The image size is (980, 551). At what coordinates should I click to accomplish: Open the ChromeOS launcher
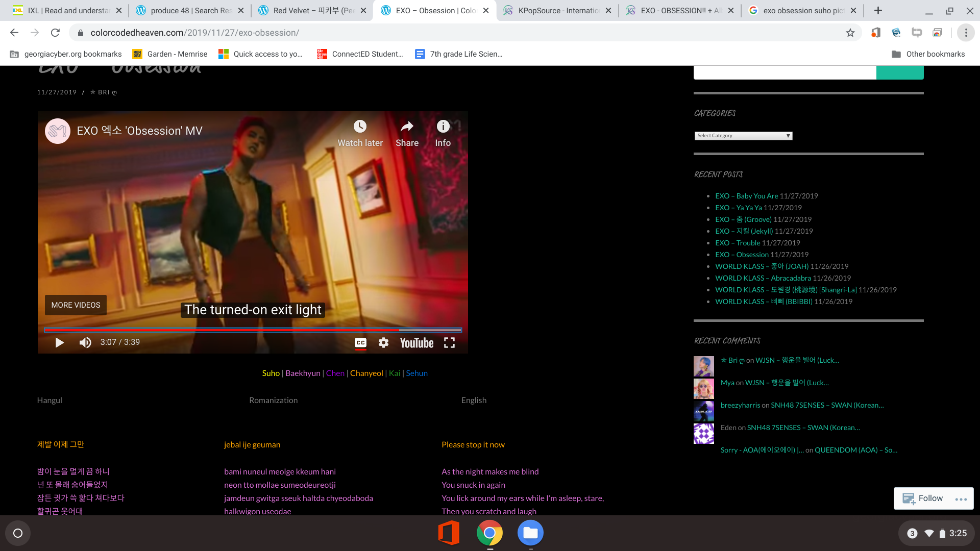tap(18, 533)
